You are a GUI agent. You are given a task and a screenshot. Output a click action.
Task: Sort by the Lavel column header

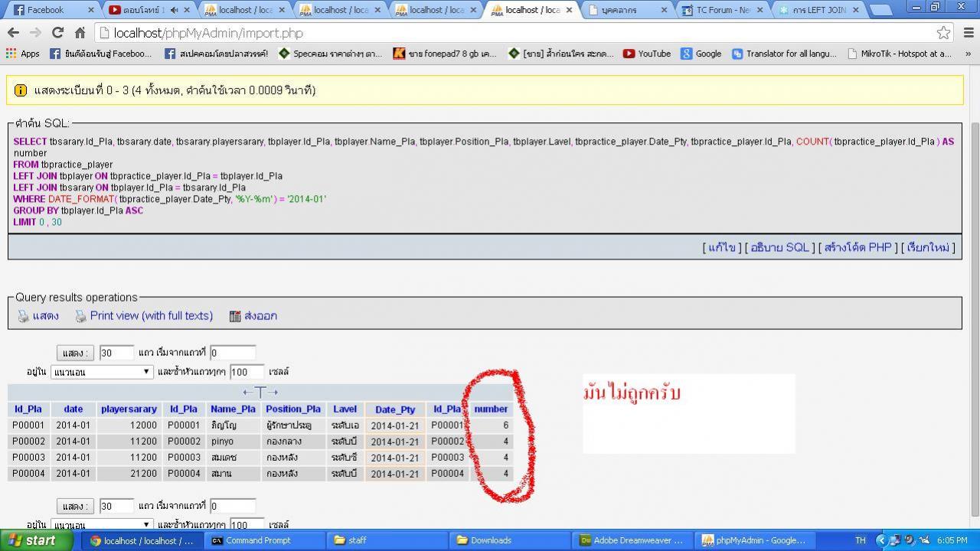coord(345,409)
